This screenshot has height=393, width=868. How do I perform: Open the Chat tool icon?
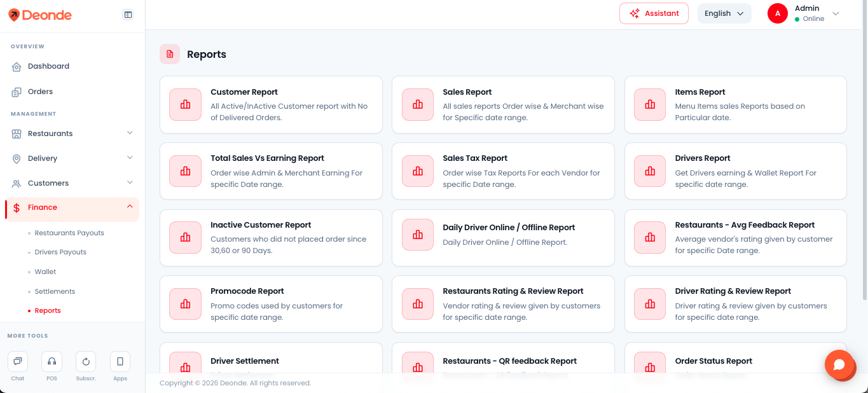coord(18,362)
